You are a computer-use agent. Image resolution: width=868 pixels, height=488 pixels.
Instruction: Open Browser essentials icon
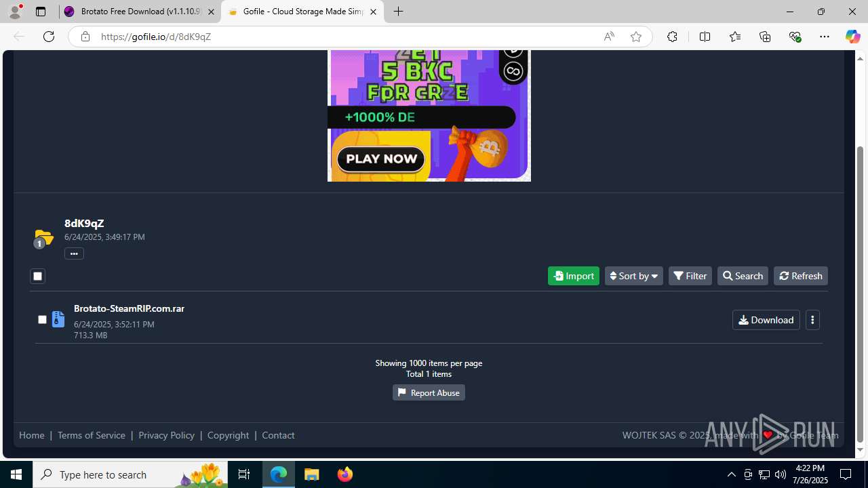795,37
